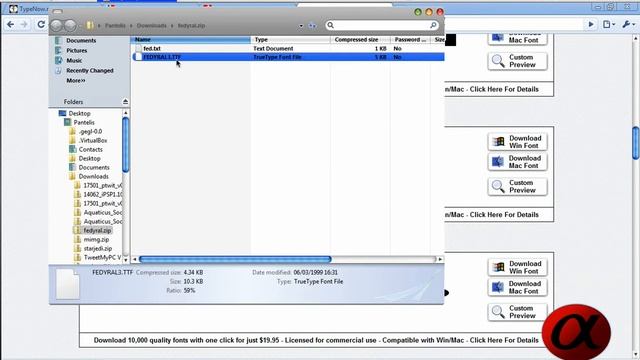This screenshot has height=360, width=640.
Task: Open the address bar history dropdown arrow
Action: 301,25
